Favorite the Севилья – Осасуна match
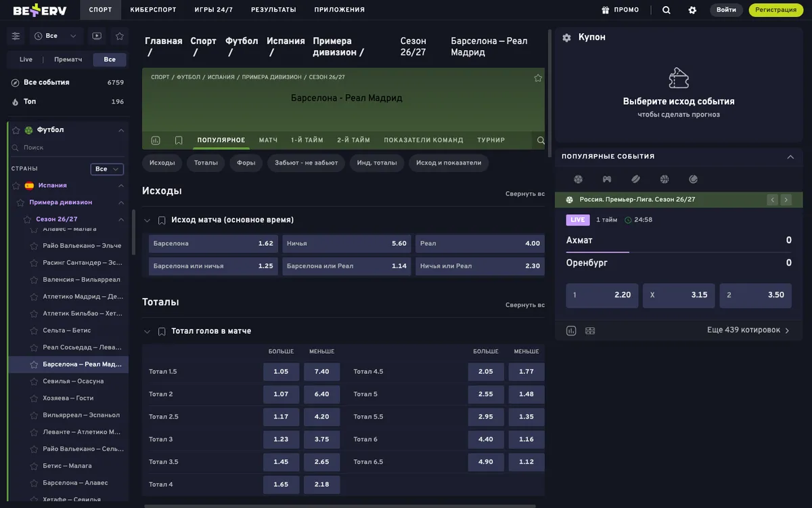This screenshot has height=508, width=812. 33,381
